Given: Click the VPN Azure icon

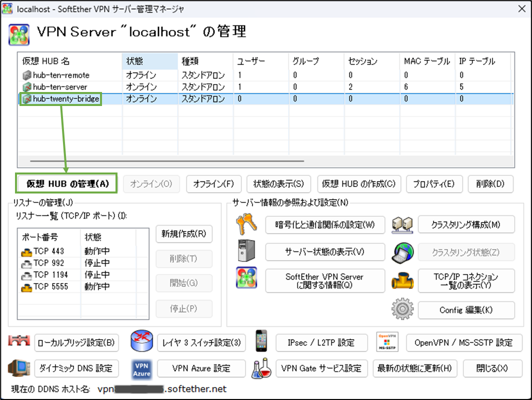Looking at the screenshot, I should (141, 368).
